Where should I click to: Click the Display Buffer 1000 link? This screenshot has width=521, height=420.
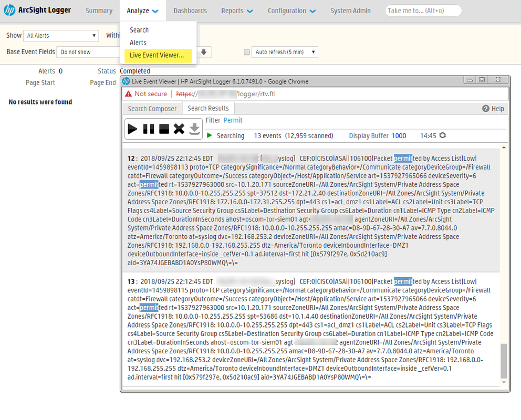pos(399,136)
